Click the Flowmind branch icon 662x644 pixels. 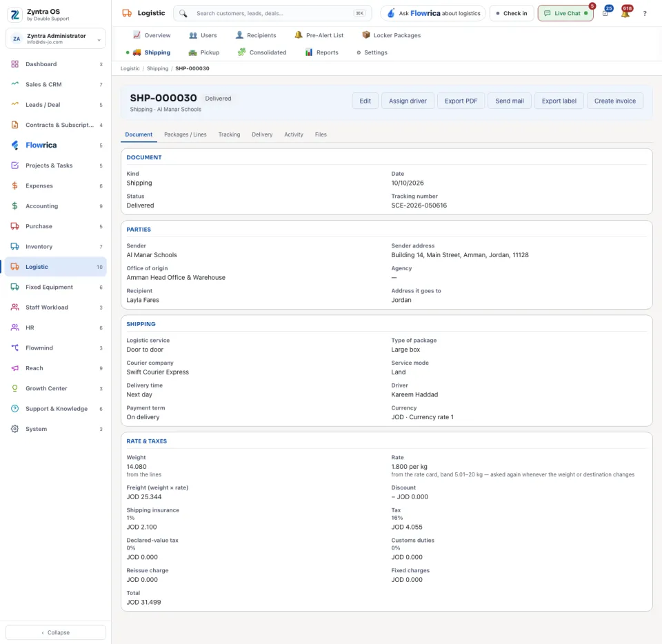[x=14, y=348]
